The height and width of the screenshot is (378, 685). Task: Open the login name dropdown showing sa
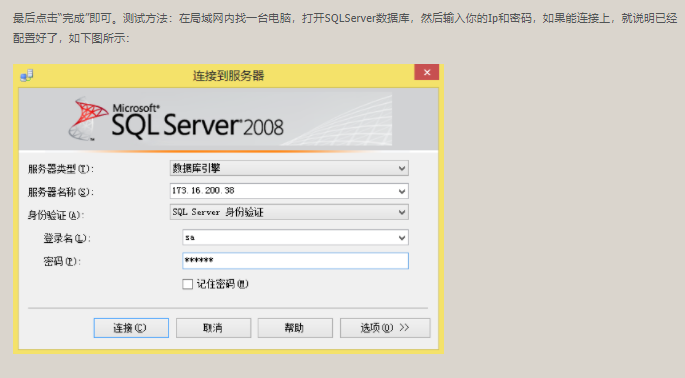295,238
